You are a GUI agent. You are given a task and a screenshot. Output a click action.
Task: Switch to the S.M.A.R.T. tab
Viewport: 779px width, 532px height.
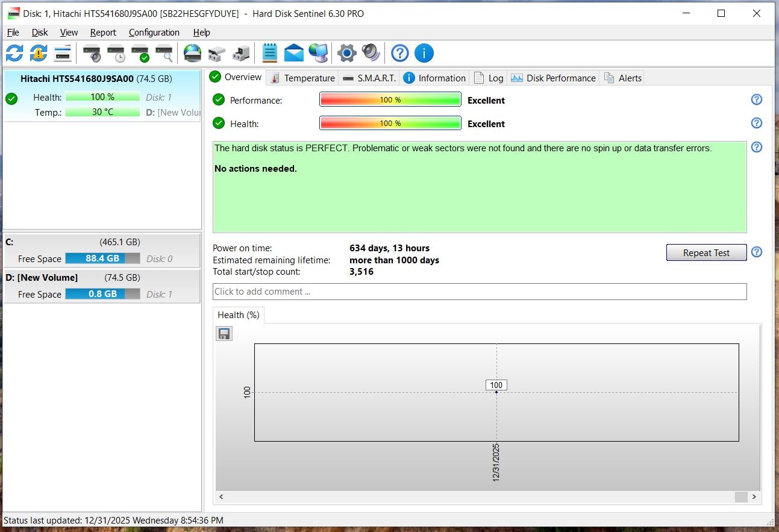tap(369, 78)
